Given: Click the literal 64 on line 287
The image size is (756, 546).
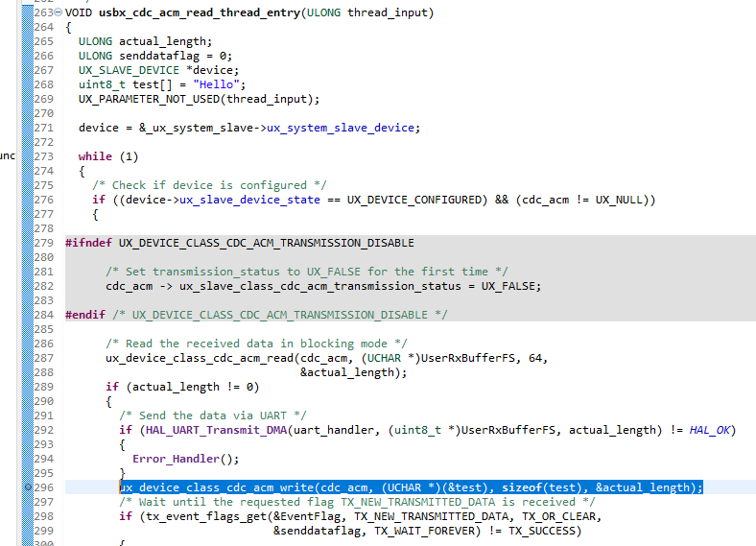Looking at the screenshot, I should click(x=535, y=358).
